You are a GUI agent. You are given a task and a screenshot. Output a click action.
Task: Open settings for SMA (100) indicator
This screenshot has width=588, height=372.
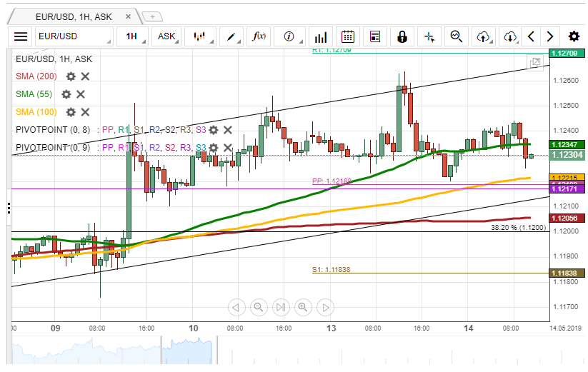click(x=71, y=111)
